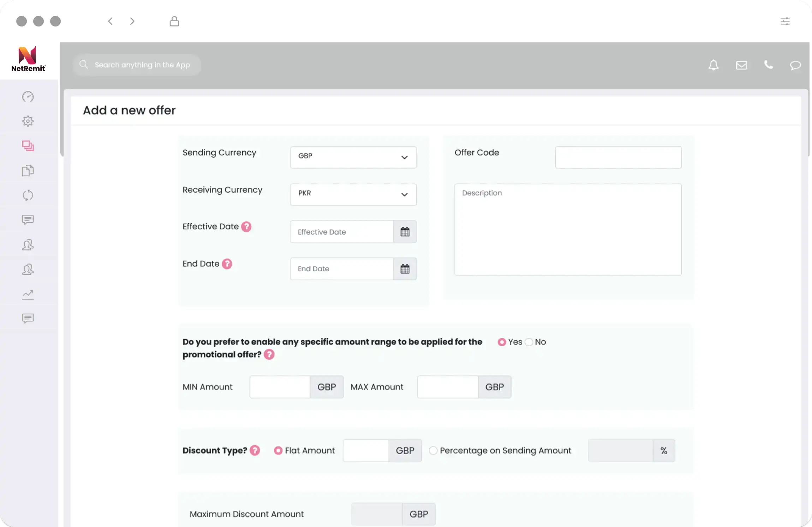The width and height of the screenshot is (812, 527).
Task: Open the messages/email icon
Action: (741, 65)
